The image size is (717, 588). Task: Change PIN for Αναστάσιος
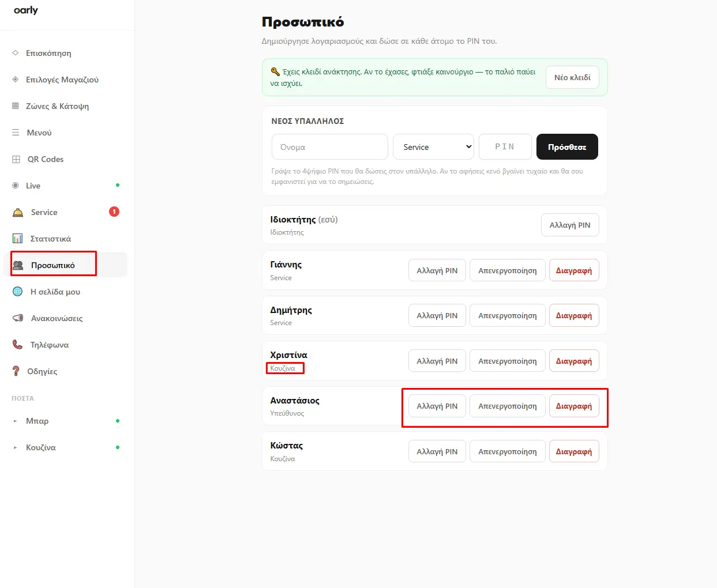[x=437, y=406]
